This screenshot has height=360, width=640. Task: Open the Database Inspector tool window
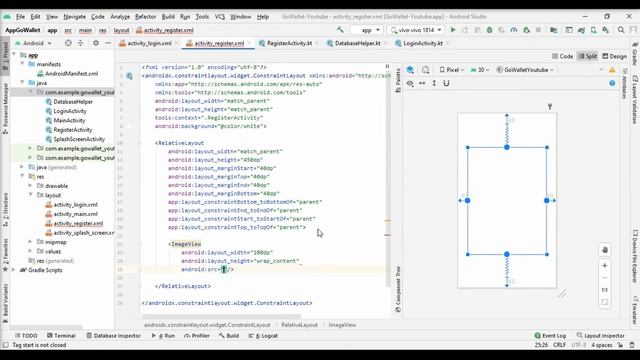click(113, 336)
